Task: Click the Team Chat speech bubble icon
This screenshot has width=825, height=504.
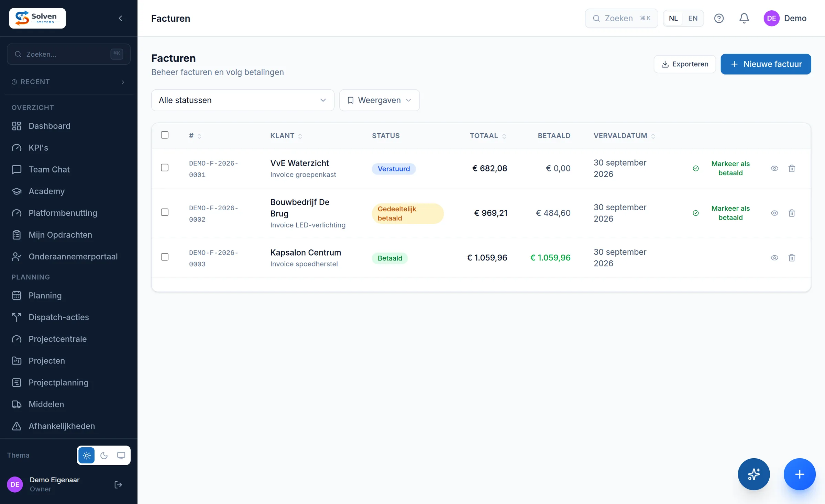Action: (16, 169)
